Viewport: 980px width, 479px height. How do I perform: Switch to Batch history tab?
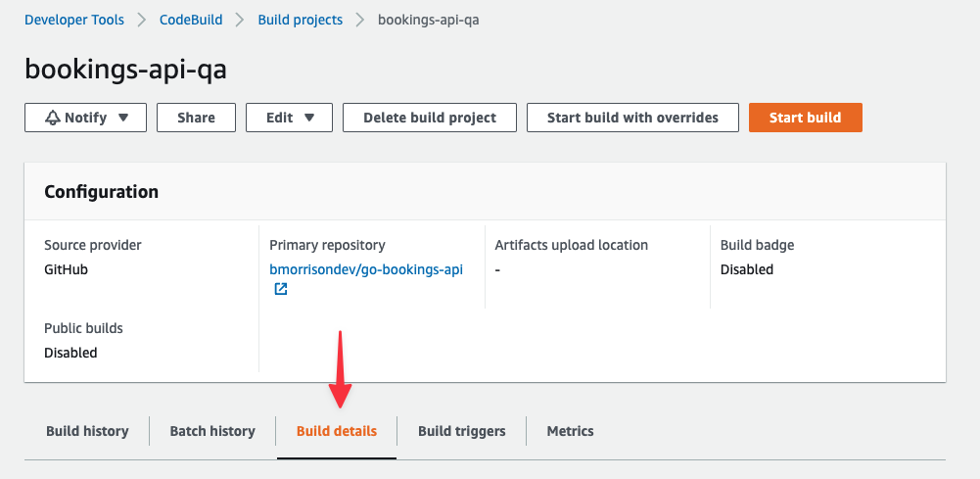(x=212, y=431)
